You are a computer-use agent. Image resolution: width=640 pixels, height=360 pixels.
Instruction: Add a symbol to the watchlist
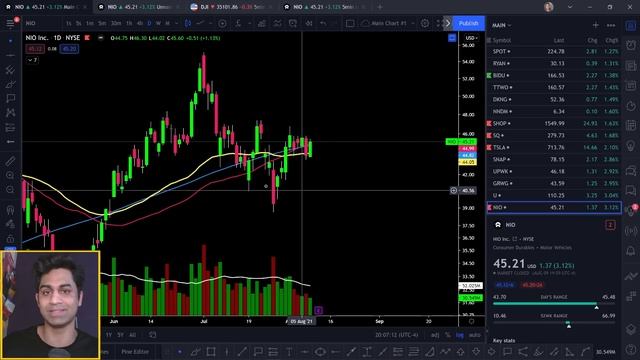(596, 25)
